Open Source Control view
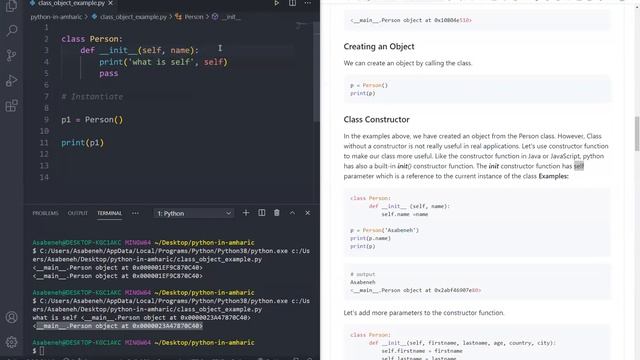640x360 pixels. [11, 55]
